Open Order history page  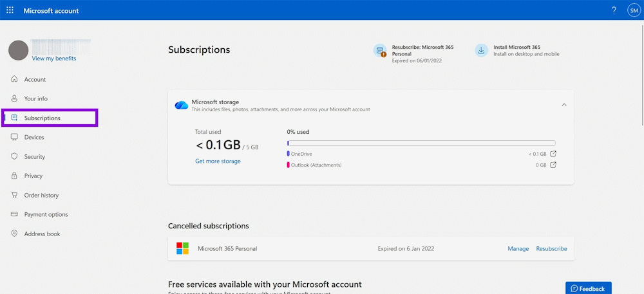tap(41, 195)
